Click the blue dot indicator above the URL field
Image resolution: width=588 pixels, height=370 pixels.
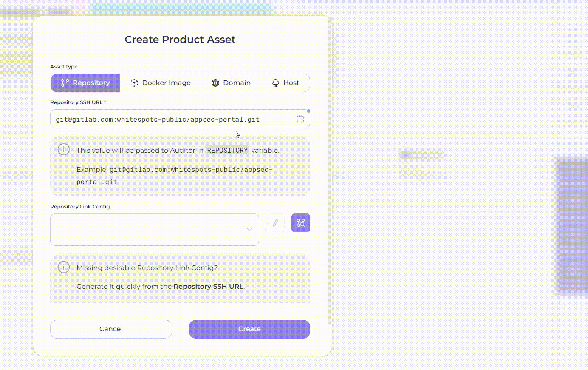308,111
